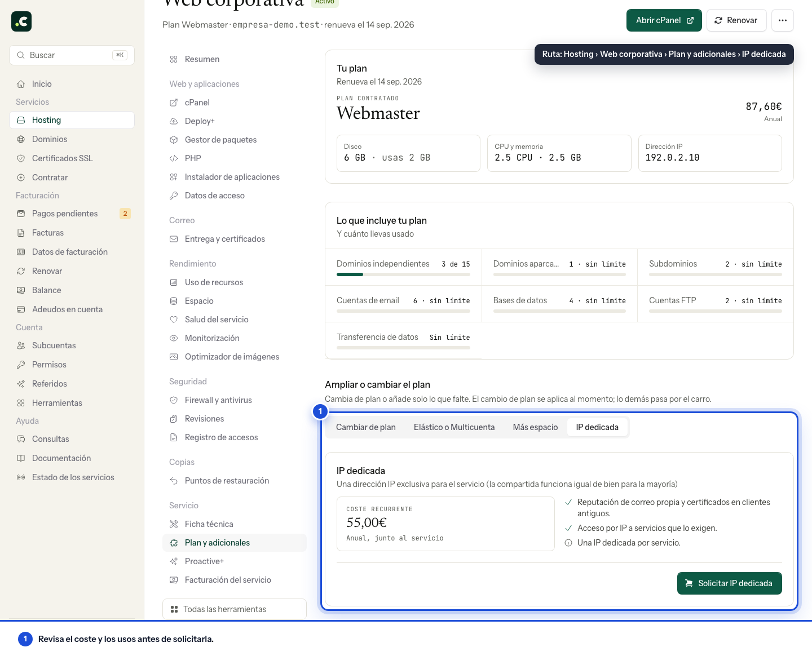Click the Dominios globe icon
Viewport: 812px width, 656px height.
click(x=21, y=139)
